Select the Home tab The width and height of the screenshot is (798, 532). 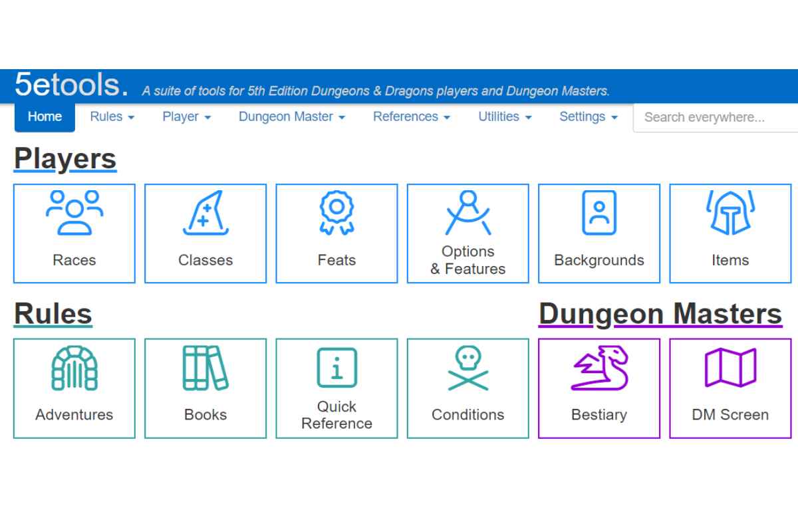pos(45,116)
